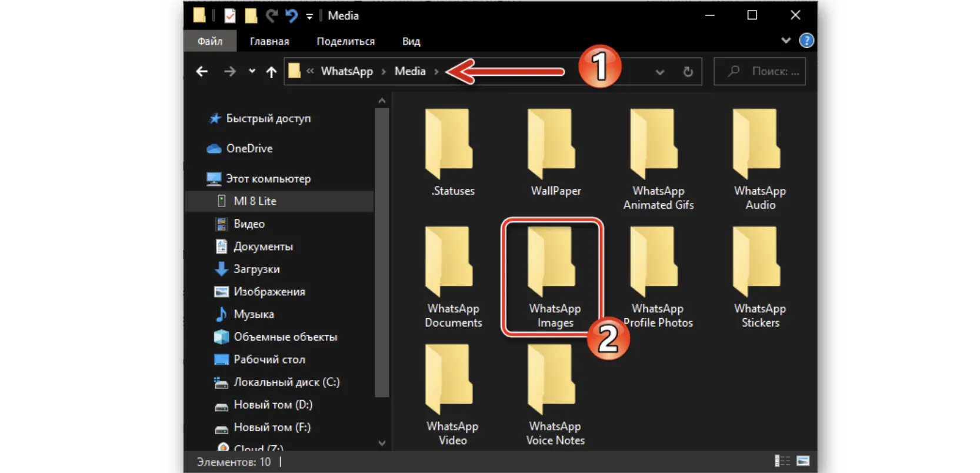Open the address bar history dropdown
The height and width of the screenshot is (473, 980).
click(660, 72)
